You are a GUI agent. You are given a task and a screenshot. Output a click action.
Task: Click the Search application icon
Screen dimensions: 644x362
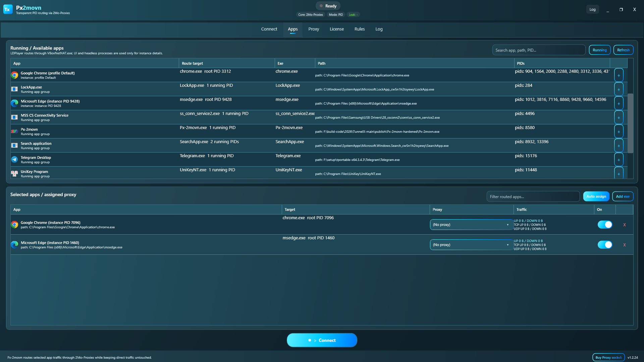click(14, 145)
